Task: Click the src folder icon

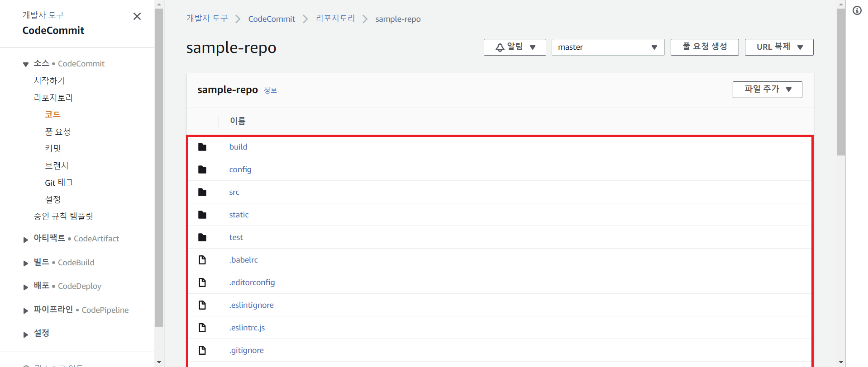Action: pyautogui.click(x=202, y=192)
